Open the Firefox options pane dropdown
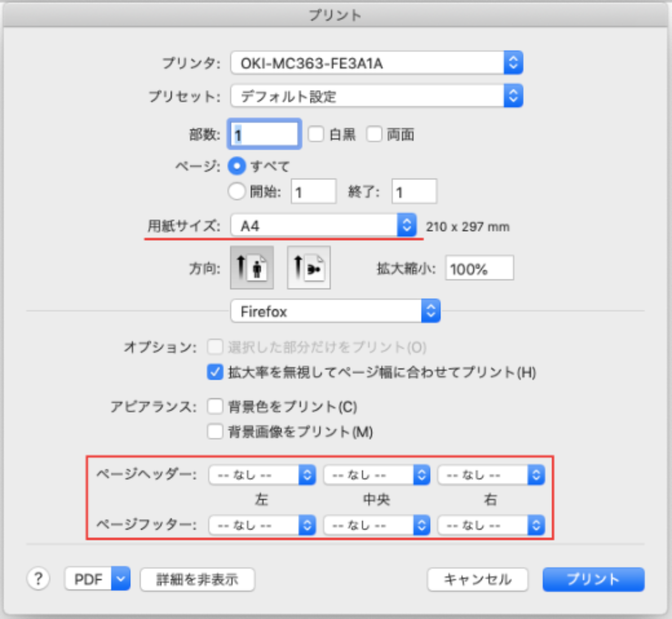Image resolution: width=672 pixels, height=619 pixels. pyautogui.click(x=335, y=311)
